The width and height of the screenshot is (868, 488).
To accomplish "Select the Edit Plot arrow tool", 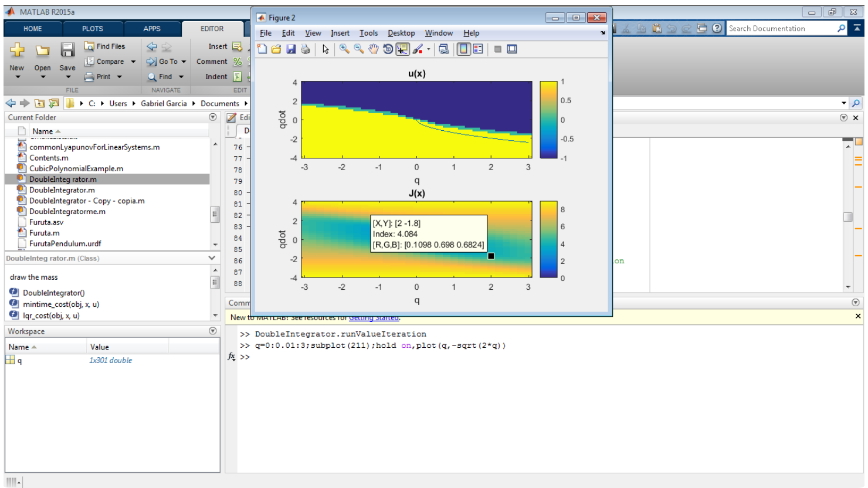I will tap(325, 49).
